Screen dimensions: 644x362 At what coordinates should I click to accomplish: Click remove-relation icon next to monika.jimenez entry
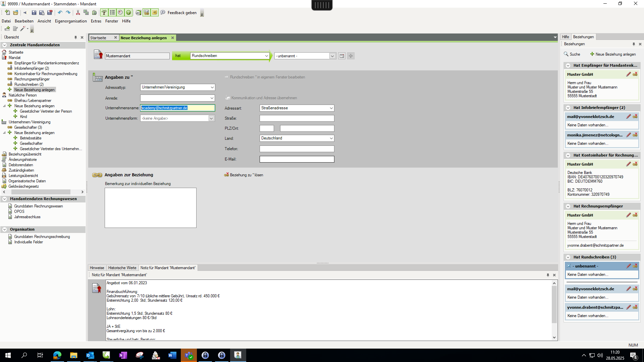[x=635, y=135]
